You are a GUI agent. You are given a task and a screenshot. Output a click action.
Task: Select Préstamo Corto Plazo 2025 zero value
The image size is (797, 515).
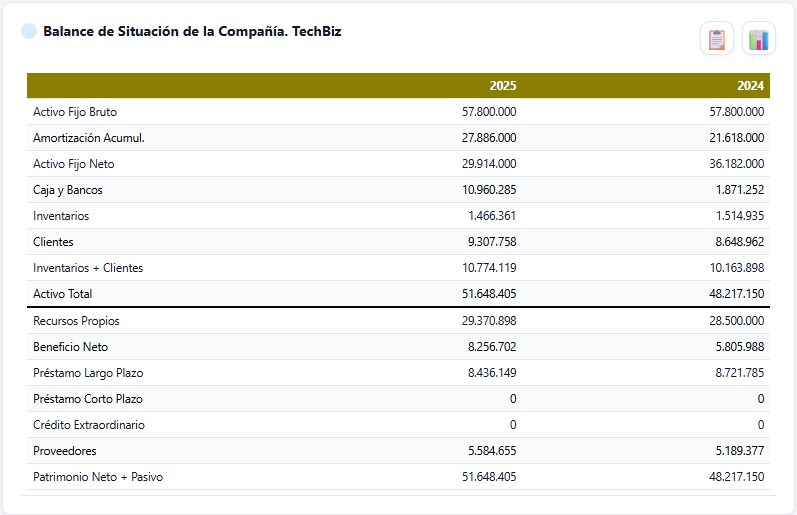(x=513, y=399)
